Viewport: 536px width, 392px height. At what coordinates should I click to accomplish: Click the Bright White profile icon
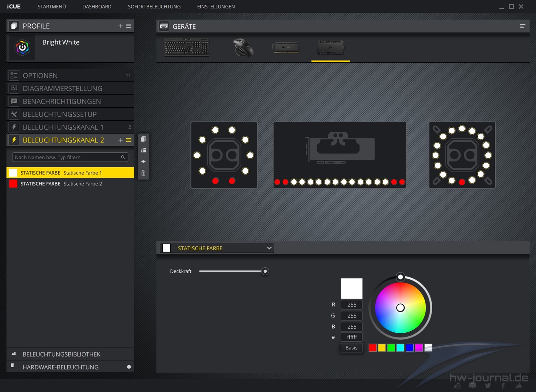coord(22,47)
